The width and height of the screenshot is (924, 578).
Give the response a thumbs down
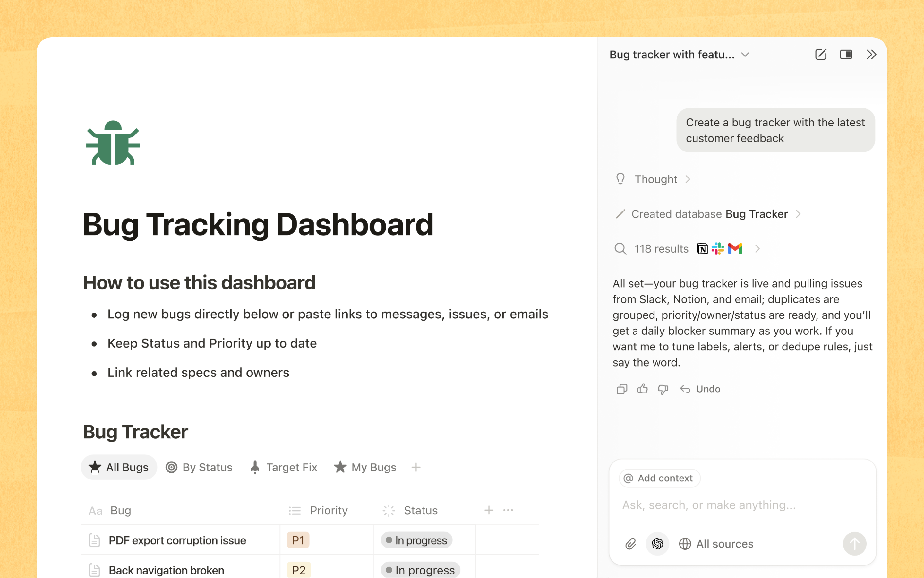tap(663, 389)
